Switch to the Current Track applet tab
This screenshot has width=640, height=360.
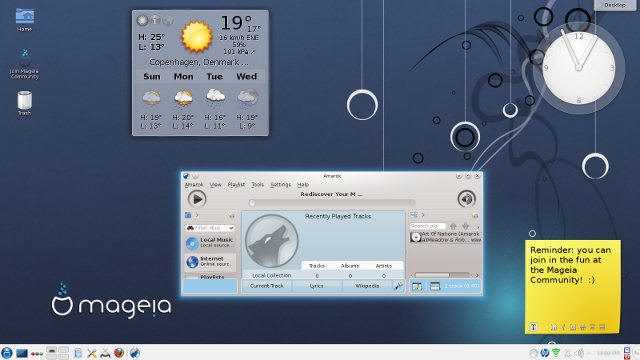(267, 286)
